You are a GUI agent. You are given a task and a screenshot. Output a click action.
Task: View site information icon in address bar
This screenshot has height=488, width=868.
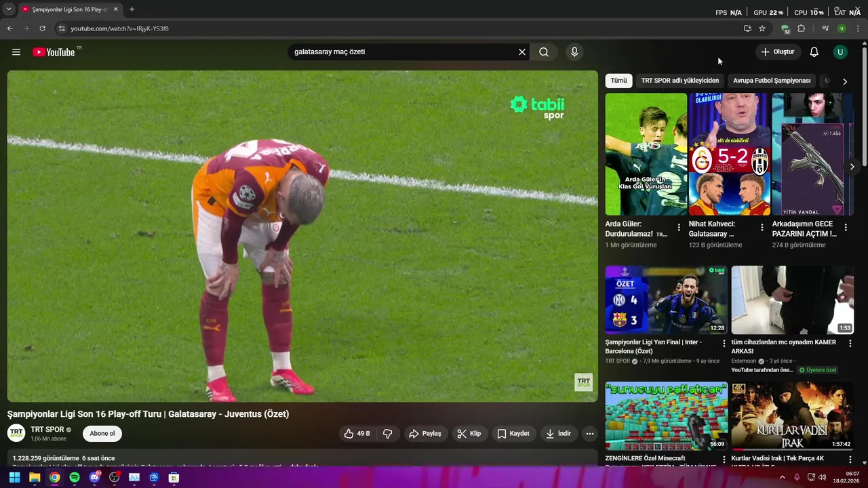[x=61, y=28]
